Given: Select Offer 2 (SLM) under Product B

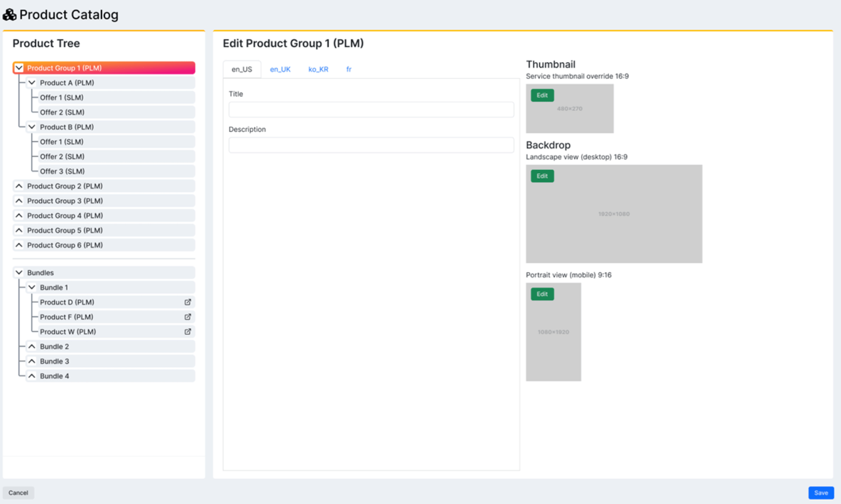Looking at the screenshot, I should (116, 157).
